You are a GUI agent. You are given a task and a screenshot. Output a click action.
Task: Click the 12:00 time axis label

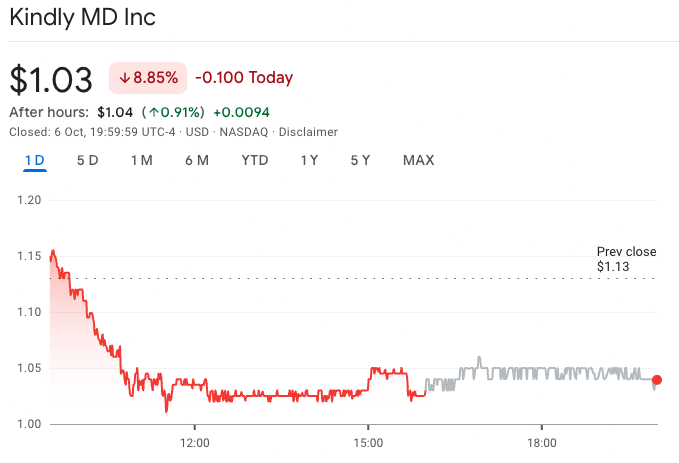point(194,442)
